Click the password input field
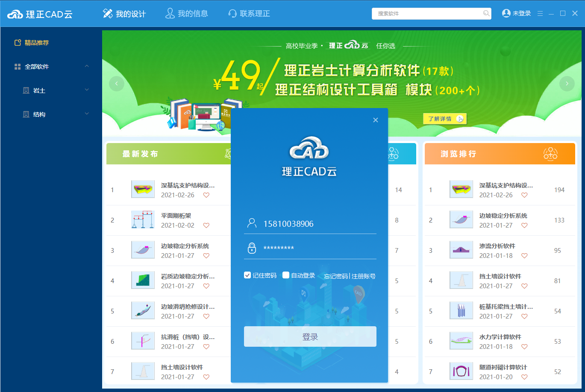This screenshot has height=392, width=585. [x=316, y=248]
